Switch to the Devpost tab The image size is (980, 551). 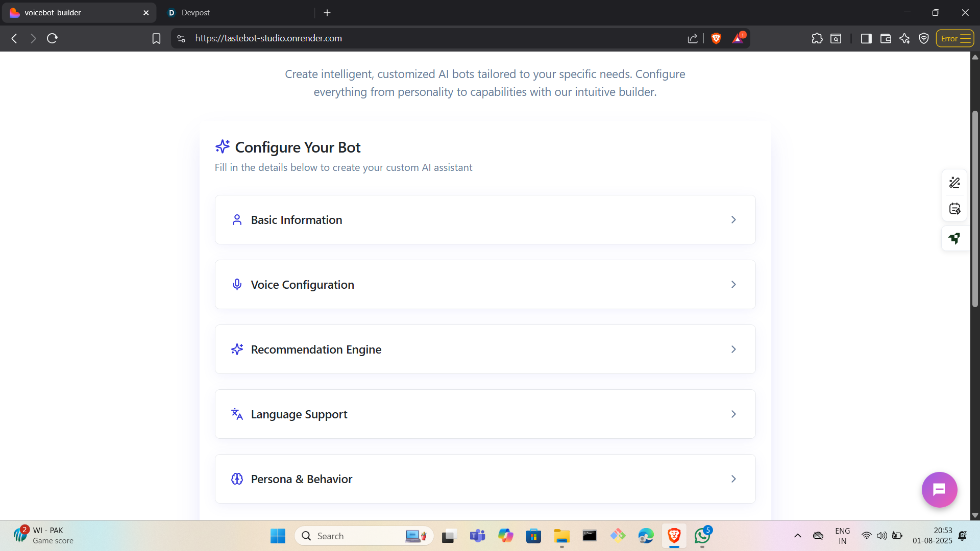(195, 13)
